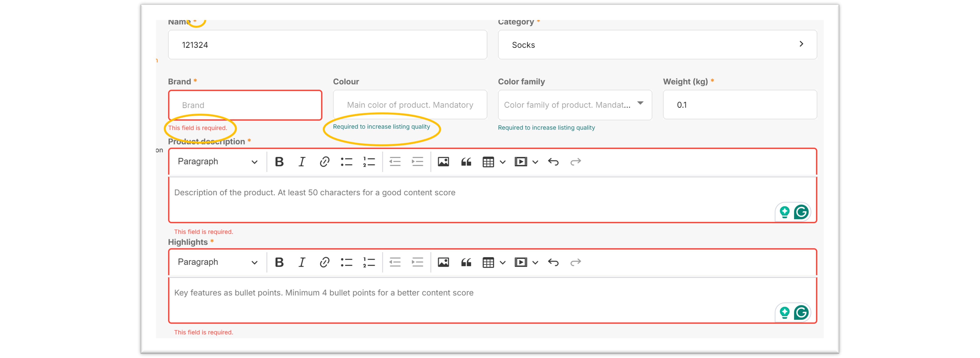Insert media in Highlights editor
This screenshot has width=980, height=358.
pos(520,262)
